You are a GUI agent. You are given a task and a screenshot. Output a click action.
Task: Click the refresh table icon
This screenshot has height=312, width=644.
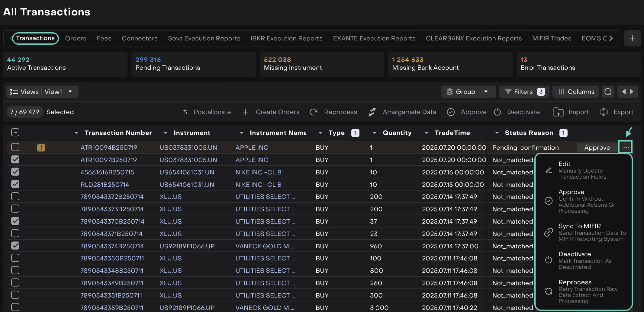coord(608,92)
